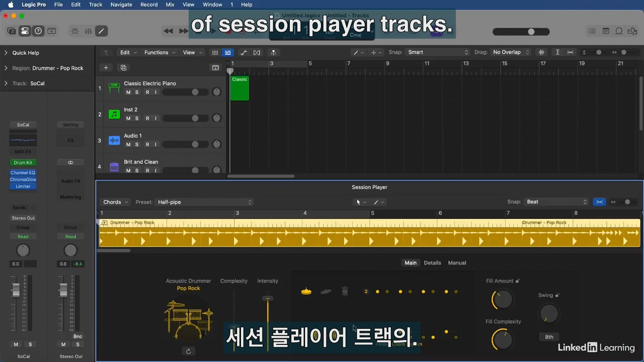
Task: Solo the Classic Electric Piano track
Action: click(x=137, y=92)
